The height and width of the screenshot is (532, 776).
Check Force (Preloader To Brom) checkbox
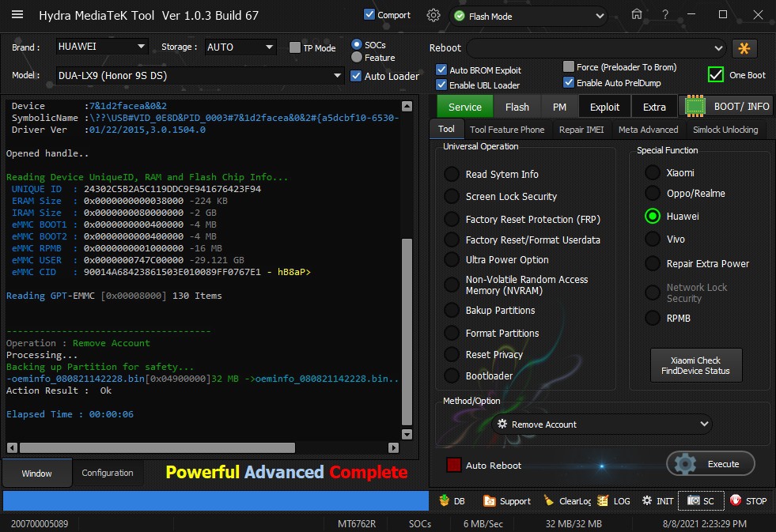coord(569,66)
